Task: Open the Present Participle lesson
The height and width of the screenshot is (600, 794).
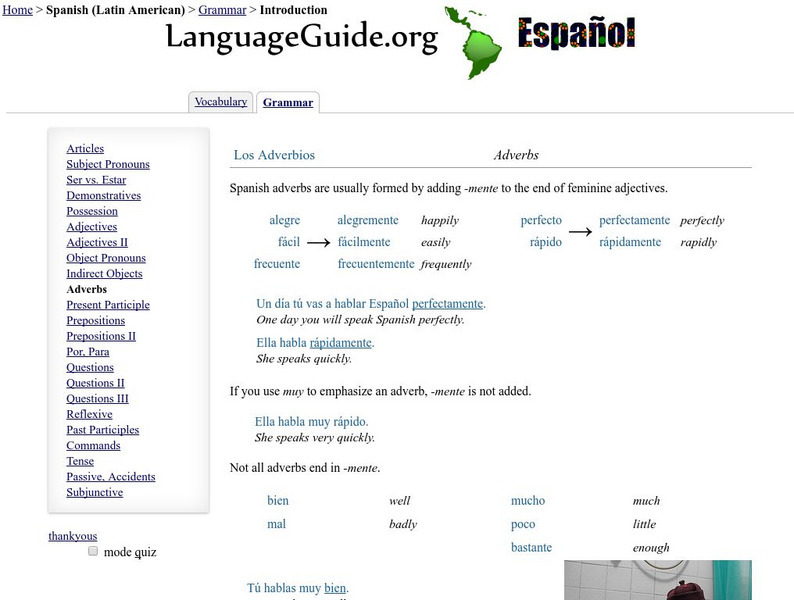Action: [x=108, y=305]
